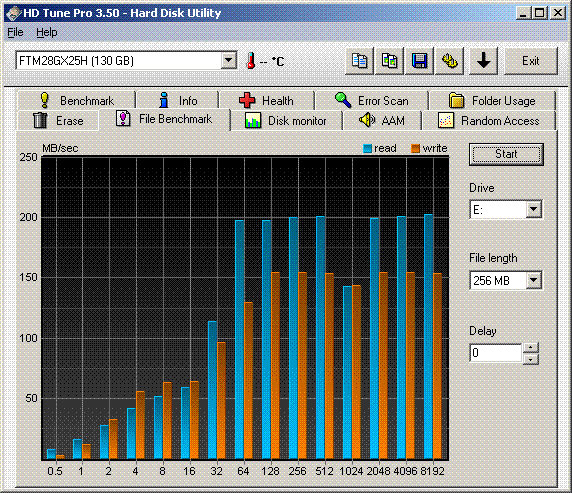Click the copy screenshot to clipboard icon
Screen dimensions: 572x493
tap(389, 61)
